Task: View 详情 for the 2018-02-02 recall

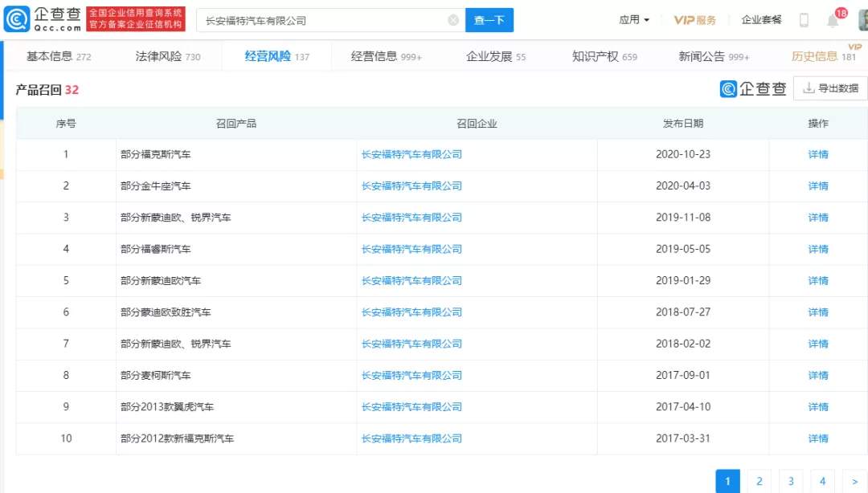Action: click(818, 344)
